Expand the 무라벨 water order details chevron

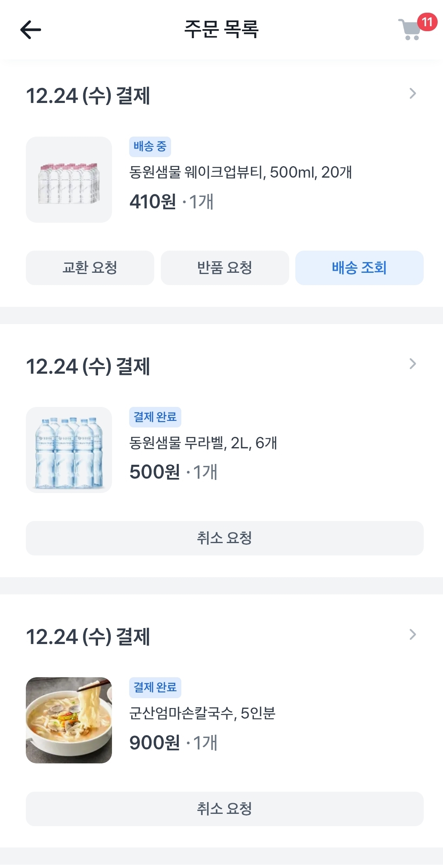[413, 364]
